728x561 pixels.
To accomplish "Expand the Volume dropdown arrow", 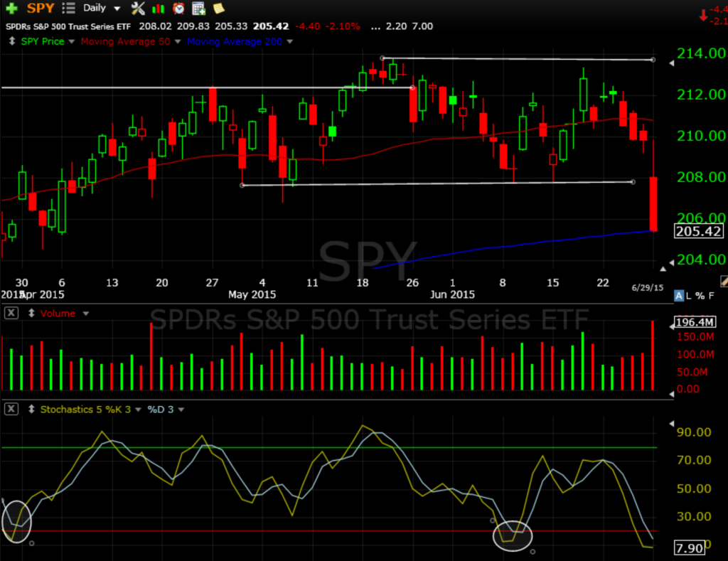I will [x=86, y=314].
